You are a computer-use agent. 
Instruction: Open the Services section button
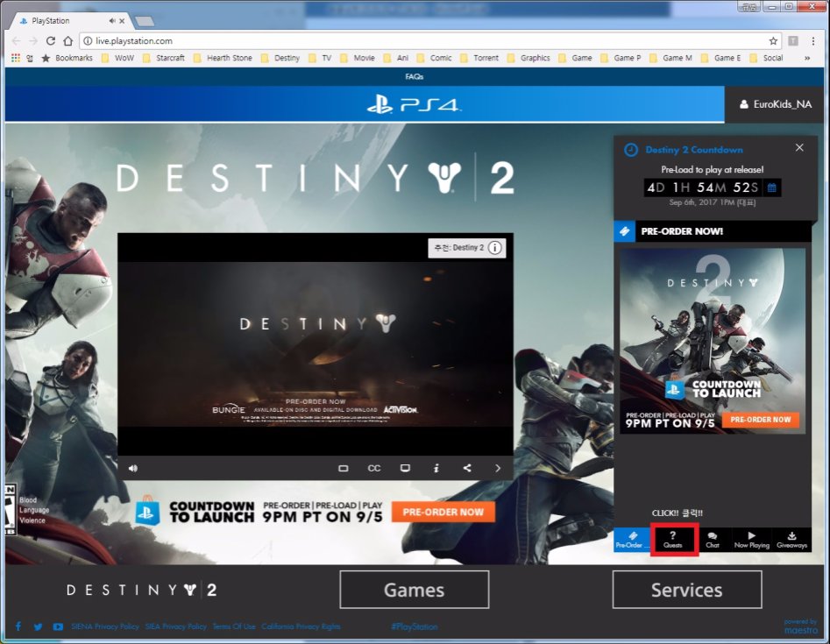click(x=686, y=590)
